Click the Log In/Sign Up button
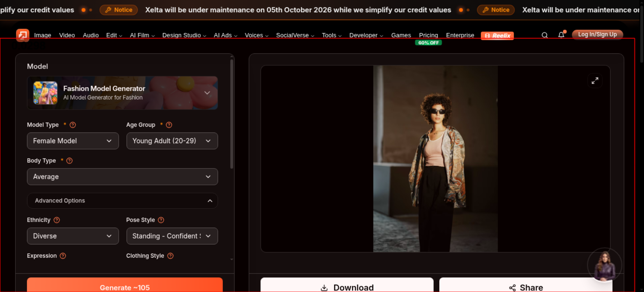Screen dimensions: 644x292 (597, 34)
